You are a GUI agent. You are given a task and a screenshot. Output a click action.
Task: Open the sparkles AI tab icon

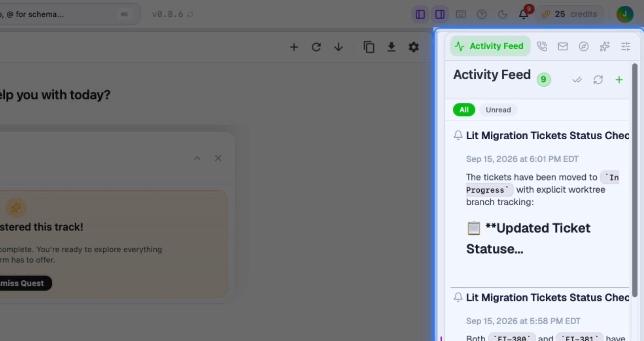[604, 46]
